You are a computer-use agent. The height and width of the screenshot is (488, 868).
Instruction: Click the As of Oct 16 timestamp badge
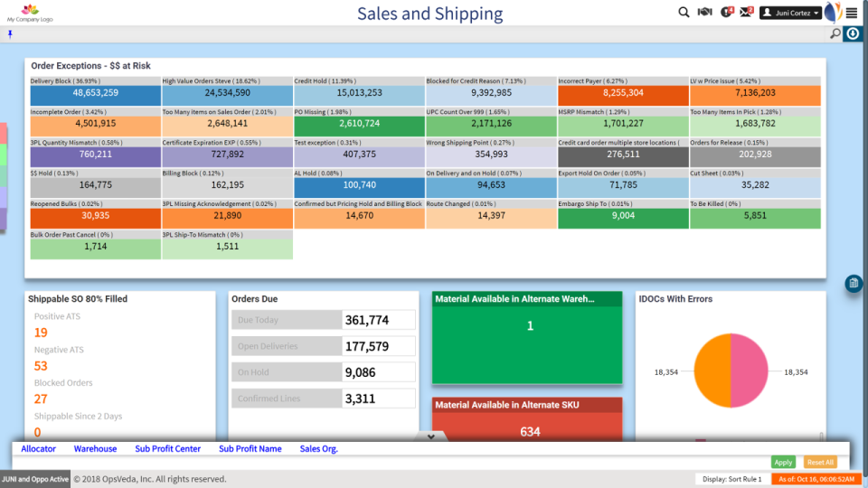pyautogui.click(x=816, y=479)
